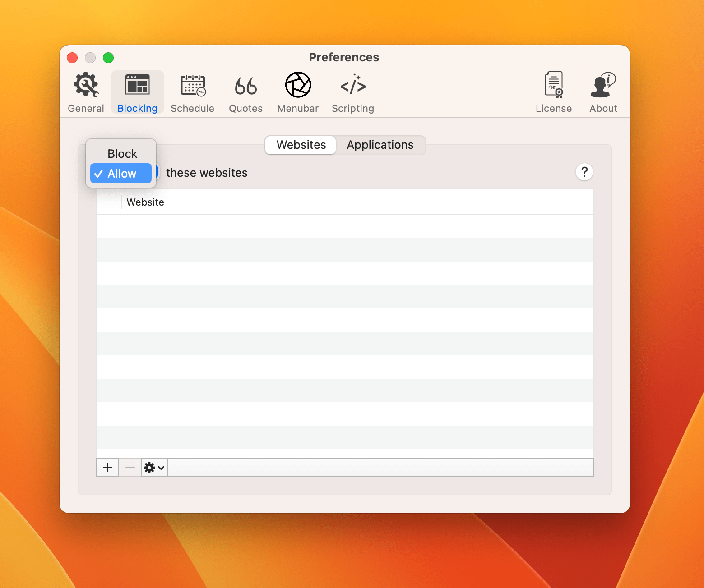Open the Schedule preferences pane
Viewport: 704px width, 588px height.
193,92
